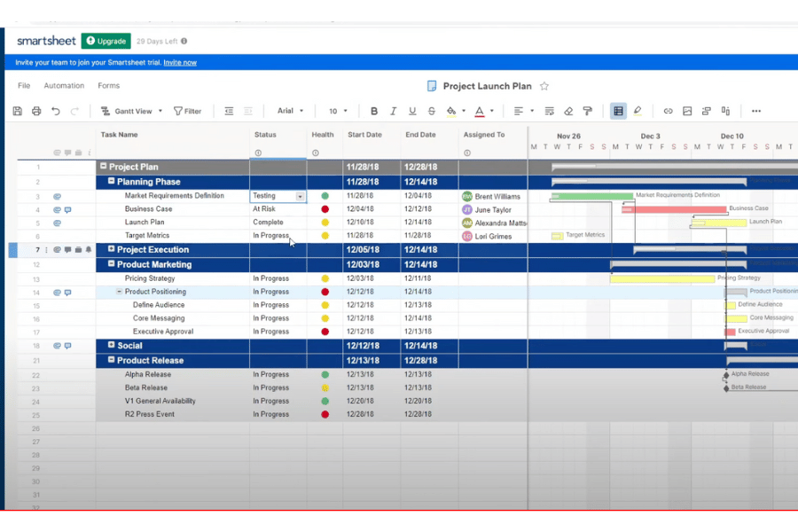This screenshot has height=532, width=798.
Task: Apply red font color
Action: click(480, 111)
